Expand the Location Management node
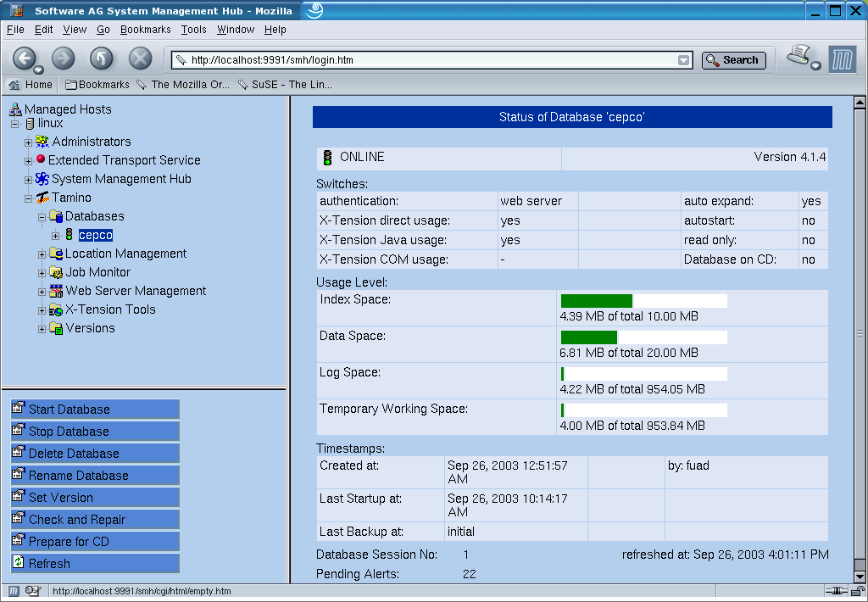 pos(42,254)
